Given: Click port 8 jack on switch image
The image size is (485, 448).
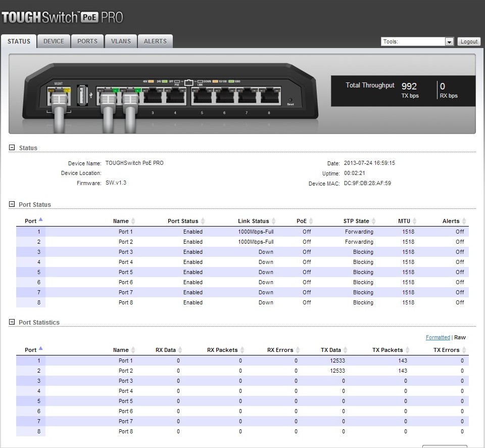Looking at the screenshot, I should [x=269, y=96].
